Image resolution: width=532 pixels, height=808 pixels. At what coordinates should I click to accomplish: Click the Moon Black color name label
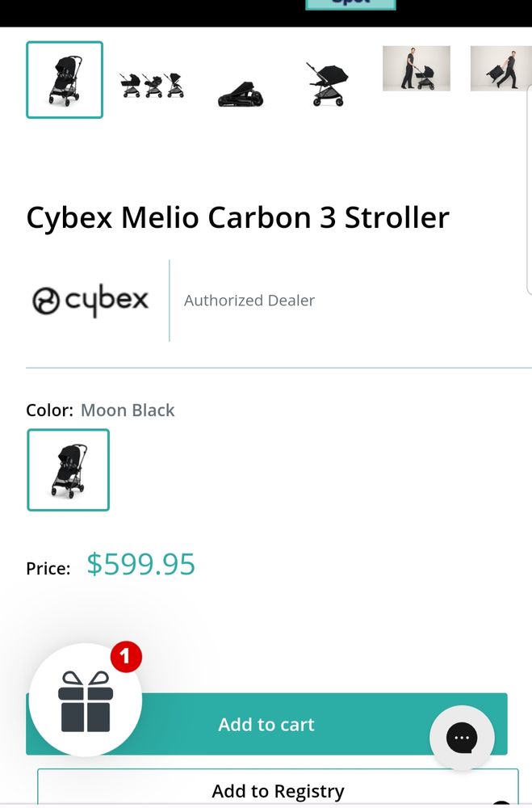tap(128, 410)
